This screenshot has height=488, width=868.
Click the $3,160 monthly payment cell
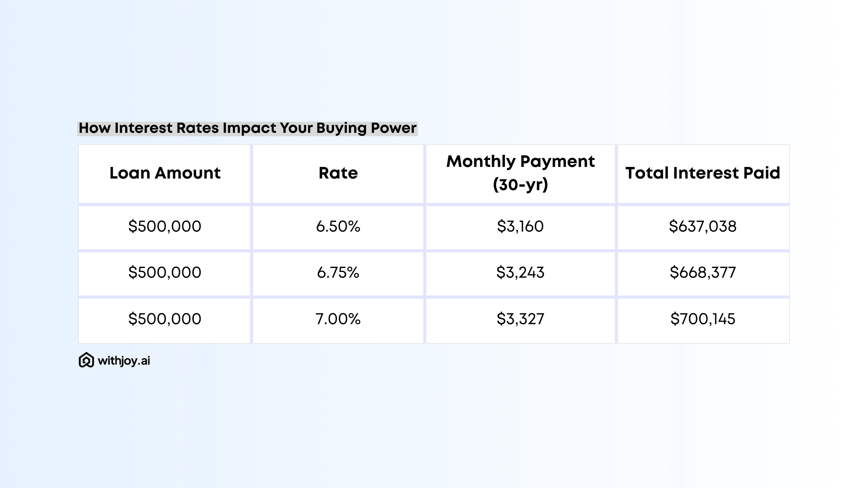pyautogui.click(x=520, y=227)
